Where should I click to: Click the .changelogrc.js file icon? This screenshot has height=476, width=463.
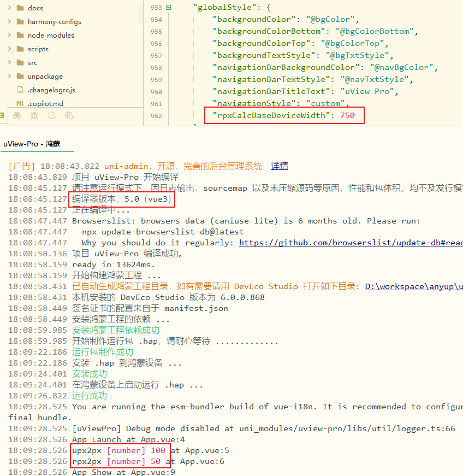point(20,90)
